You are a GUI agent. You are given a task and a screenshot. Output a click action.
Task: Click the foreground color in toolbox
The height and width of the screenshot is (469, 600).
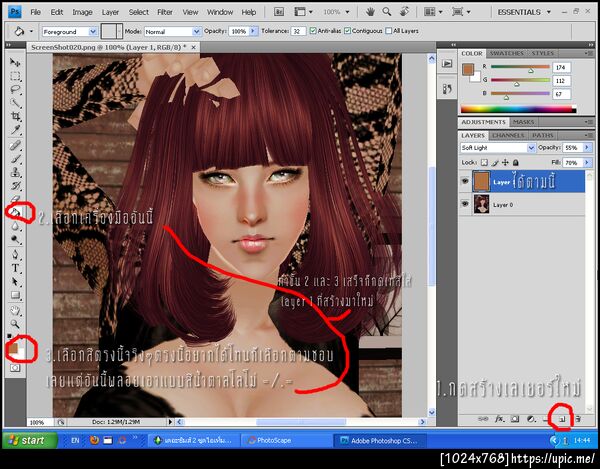[x=13, y=347]
